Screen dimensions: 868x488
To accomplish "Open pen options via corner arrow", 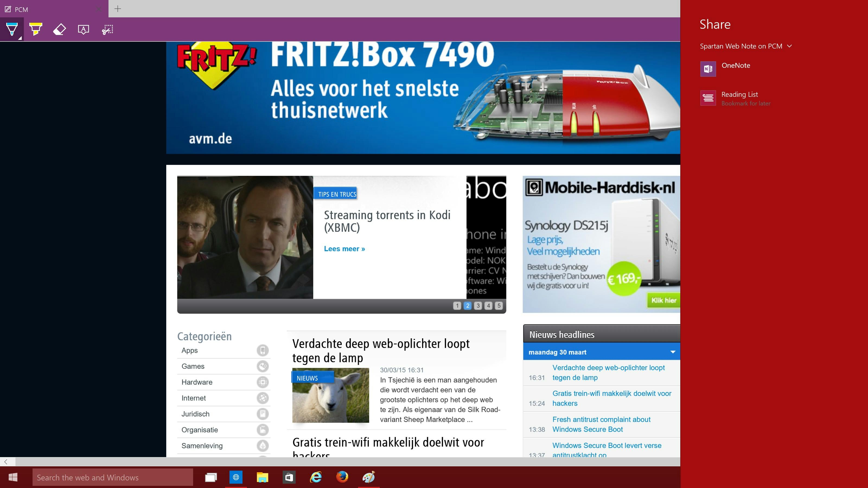I will [20, 38].
